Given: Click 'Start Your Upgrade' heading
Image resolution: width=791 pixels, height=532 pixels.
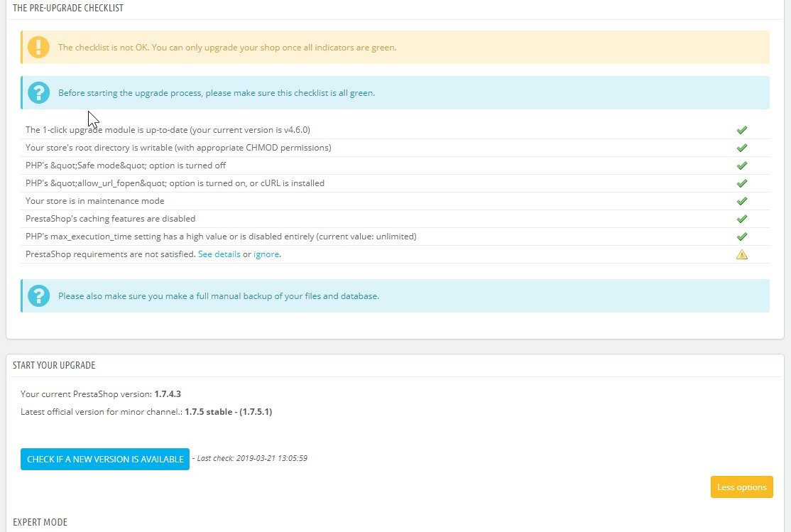Looking at the screenshot, I should (54, 365).
